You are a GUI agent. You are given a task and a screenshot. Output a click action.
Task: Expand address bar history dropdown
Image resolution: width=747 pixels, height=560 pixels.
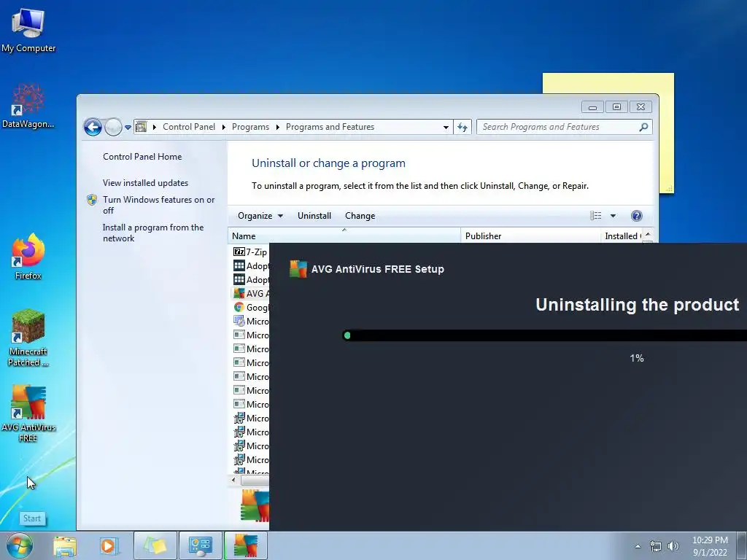446,127
